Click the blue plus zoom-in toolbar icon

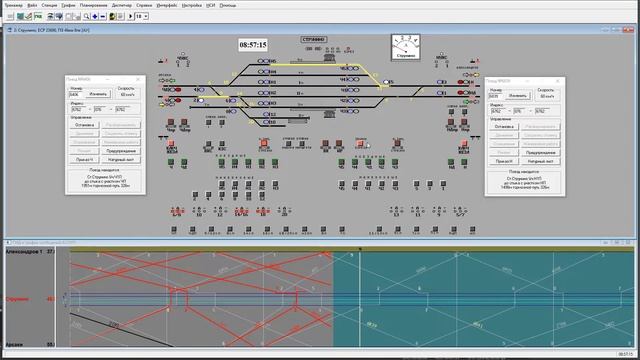click(95, 16)
